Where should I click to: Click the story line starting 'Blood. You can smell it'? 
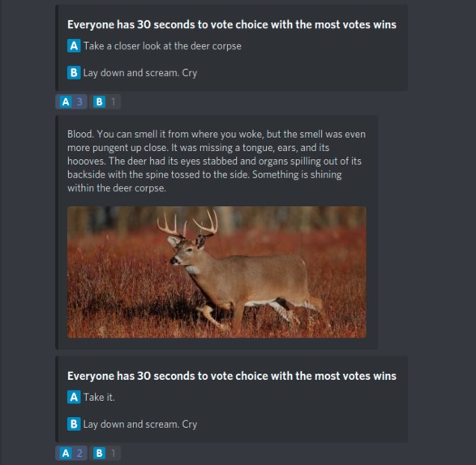click(x=217, y=134)
